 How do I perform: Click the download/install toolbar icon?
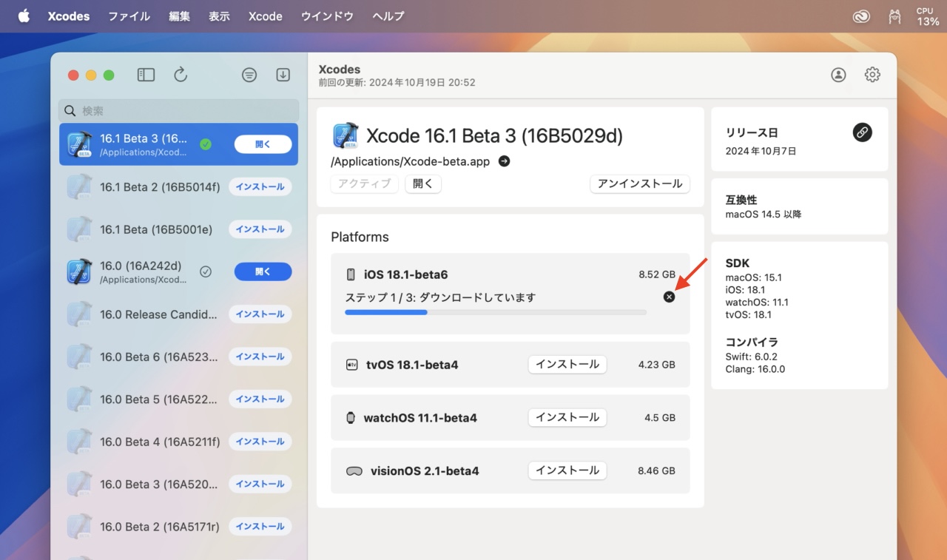[283, 75]
